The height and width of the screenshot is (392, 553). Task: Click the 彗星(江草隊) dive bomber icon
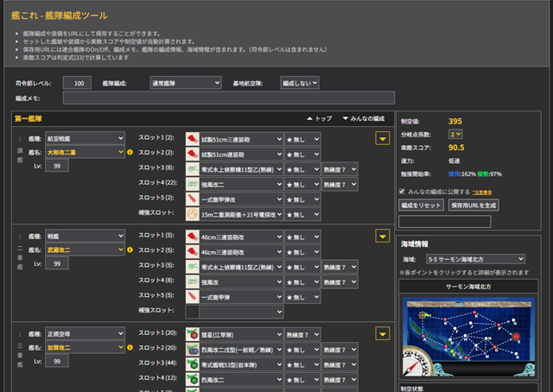pos(194,332)
